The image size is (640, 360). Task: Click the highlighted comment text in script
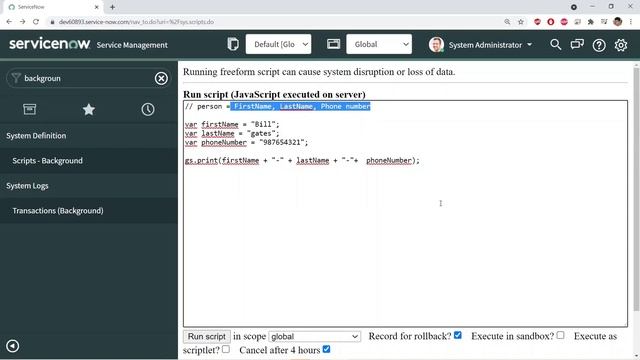coord(300,106)
